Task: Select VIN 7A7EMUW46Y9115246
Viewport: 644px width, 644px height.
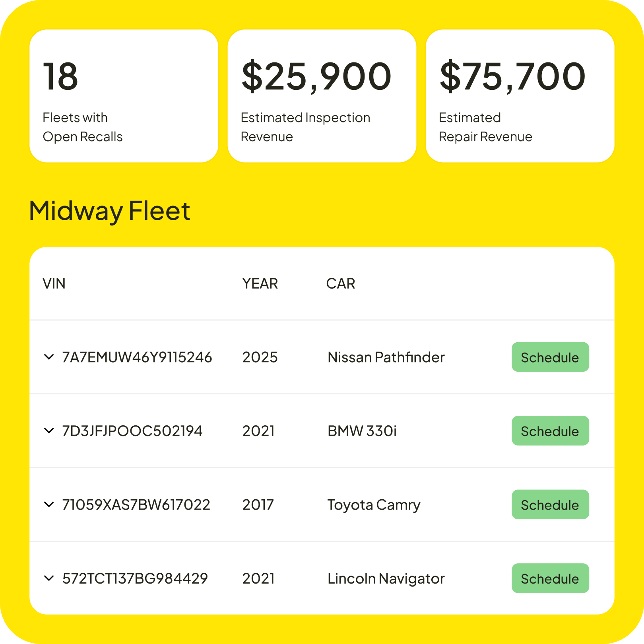Action: 137,357
